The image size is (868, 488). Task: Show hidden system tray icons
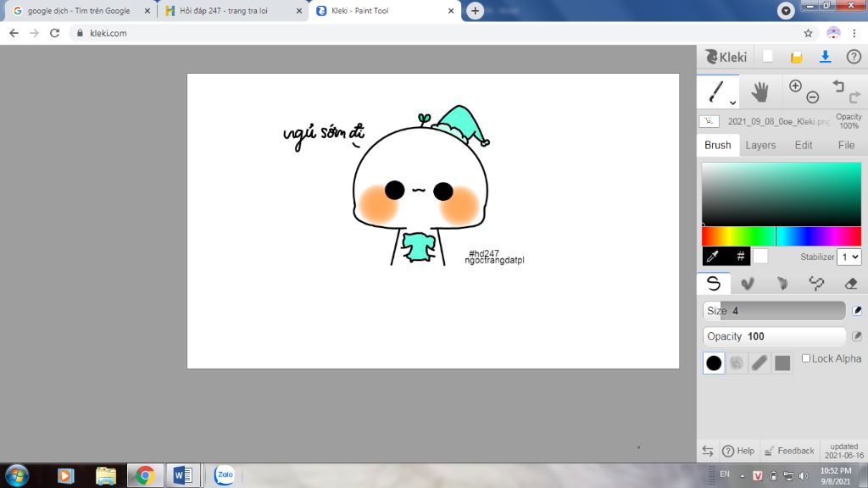tap(743, 476)
